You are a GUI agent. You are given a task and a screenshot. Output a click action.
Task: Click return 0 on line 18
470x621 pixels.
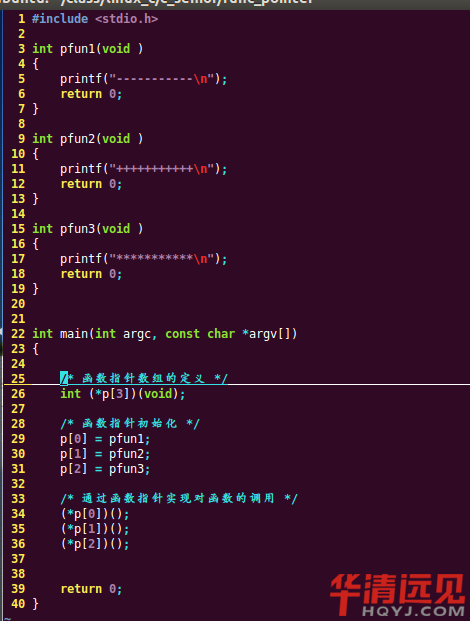pos(91,274)
